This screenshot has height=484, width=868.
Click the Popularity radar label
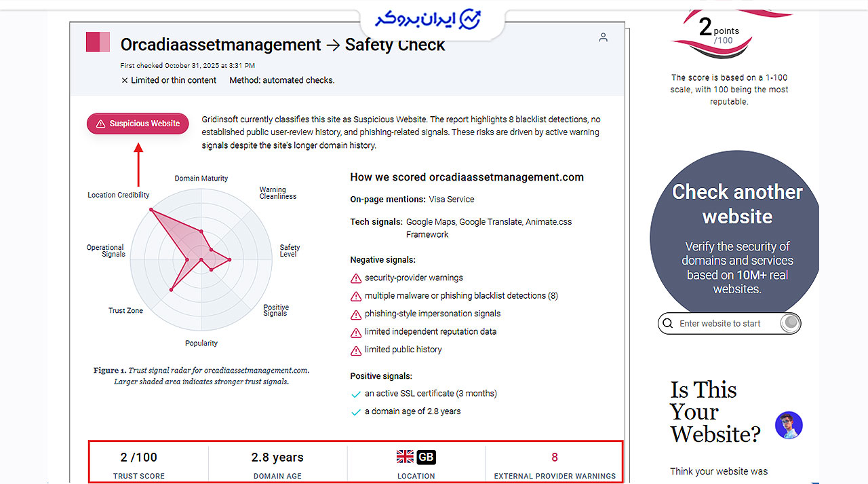[201, 343]
